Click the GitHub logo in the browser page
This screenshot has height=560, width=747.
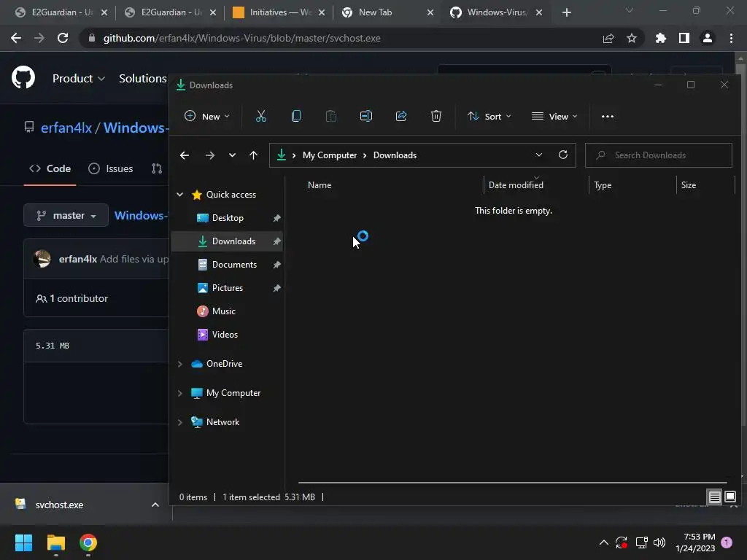click(x=23, y=78)
